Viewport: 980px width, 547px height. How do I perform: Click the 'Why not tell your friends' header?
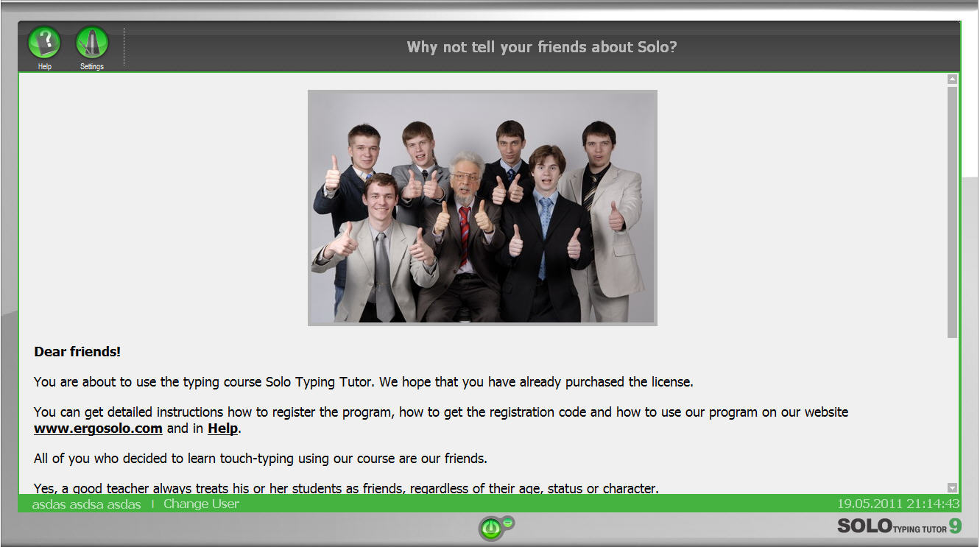click(x=541, y=47)
